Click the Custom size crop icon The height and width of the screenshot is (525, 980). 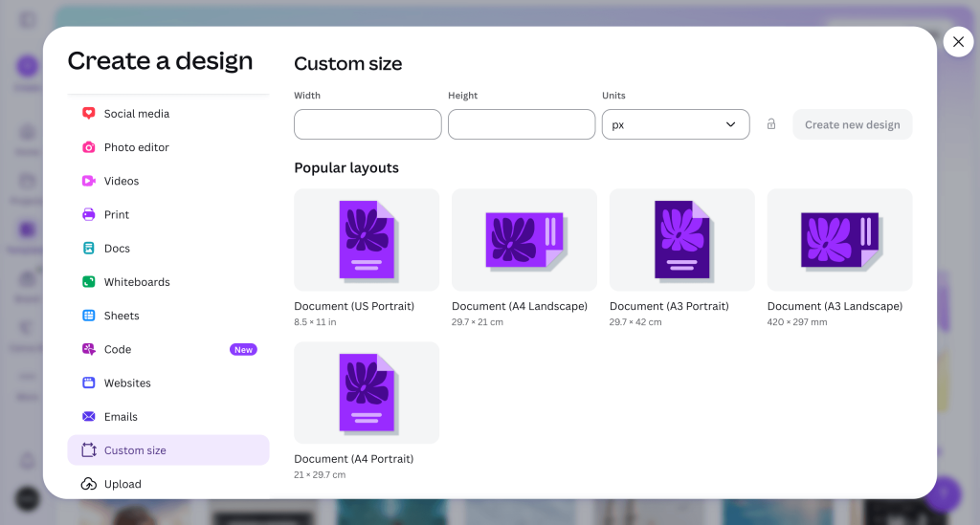pos(89,450)
